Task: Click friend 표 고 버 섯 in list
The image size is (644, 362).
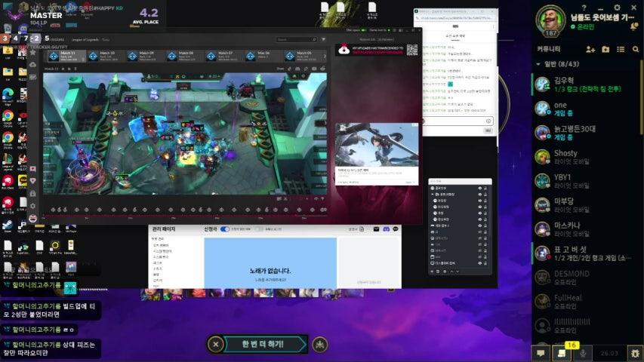Action: click(587, 253)
